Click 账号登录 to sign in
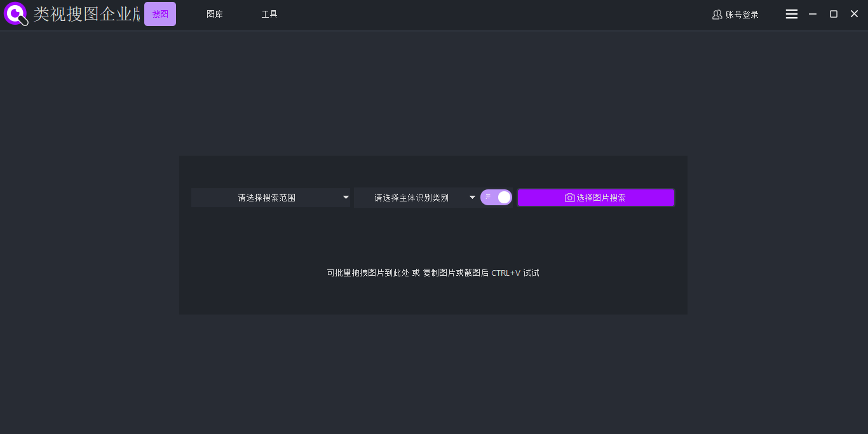 pos(735,15)
